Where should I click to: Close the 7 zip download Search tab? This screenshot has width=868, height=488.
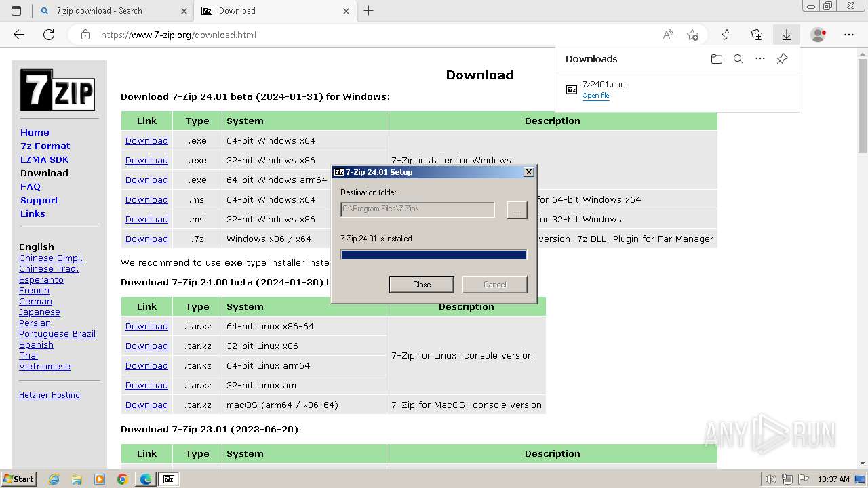(184, 11)
